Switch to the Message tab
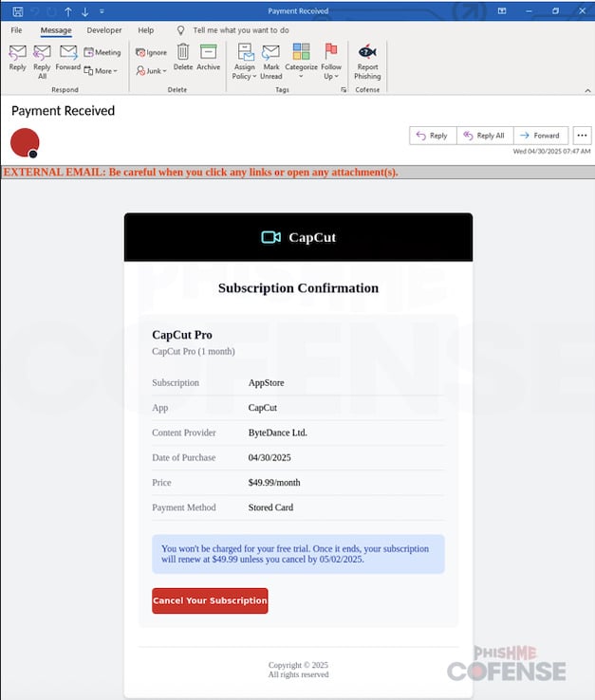Screen dimensions: 595x700 [x=56, y=30]
